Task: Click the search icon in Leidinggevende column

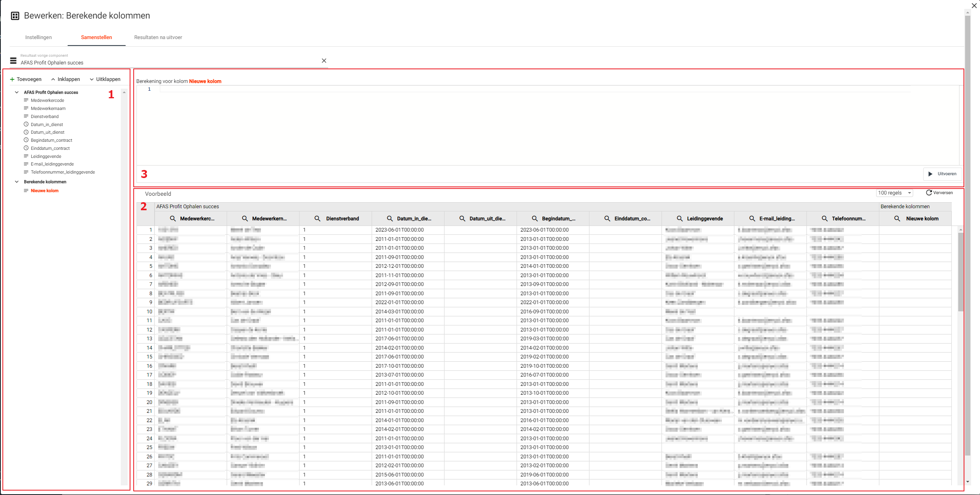Action: [680, 219]
